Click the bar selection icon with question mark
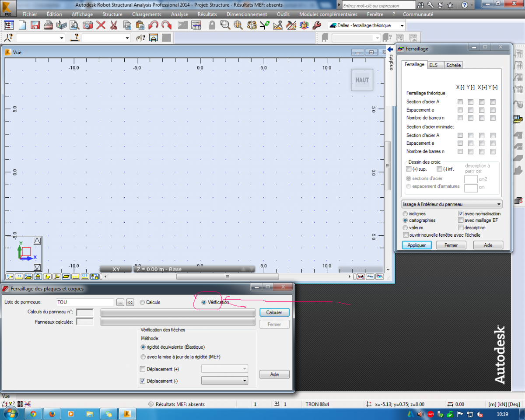 (x=74, y=38)
